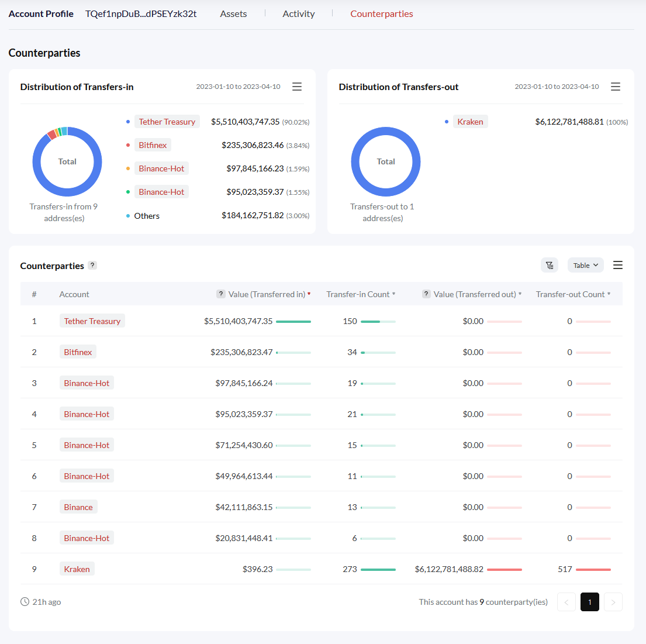
Task: Click help icon next to Counterparties heading
Action: pyautogui.click(x=93, y=265)
